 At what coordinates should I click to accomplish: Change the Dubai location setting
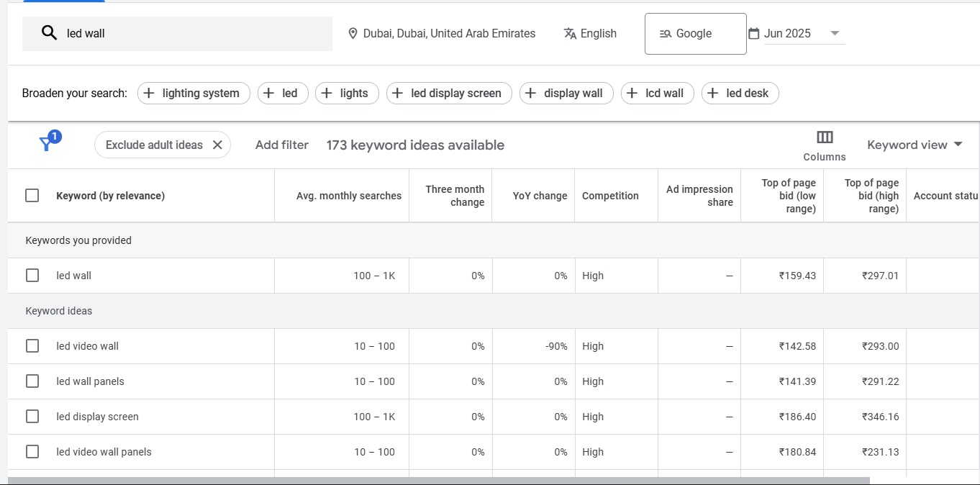[x=442, y=33]
